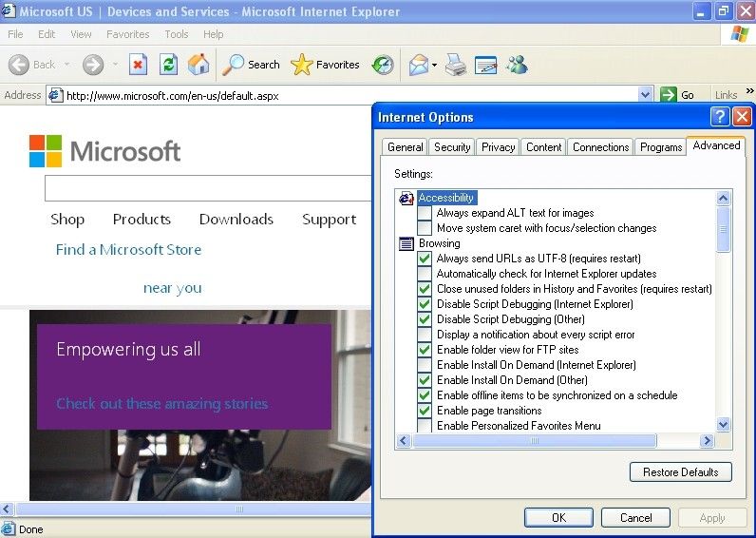Screen dimensions: 756x538
Task: Open the History clock icon
Action: (x=383, y=65)
